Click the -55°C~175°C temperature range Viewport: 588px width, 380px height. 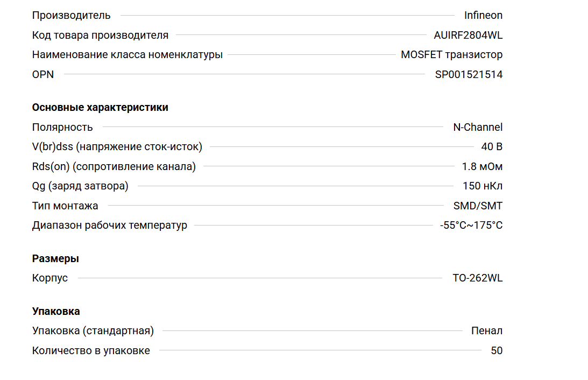(471, 225)
